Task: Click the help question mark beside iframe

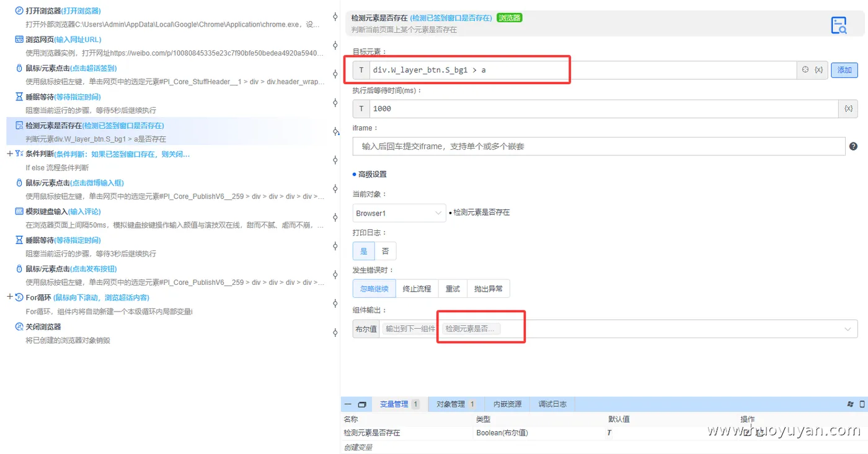Action: point(853,146)
